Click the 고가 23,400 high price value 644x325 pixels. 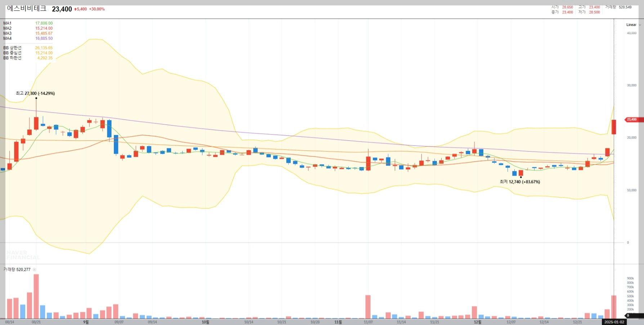tap(595, 7)
